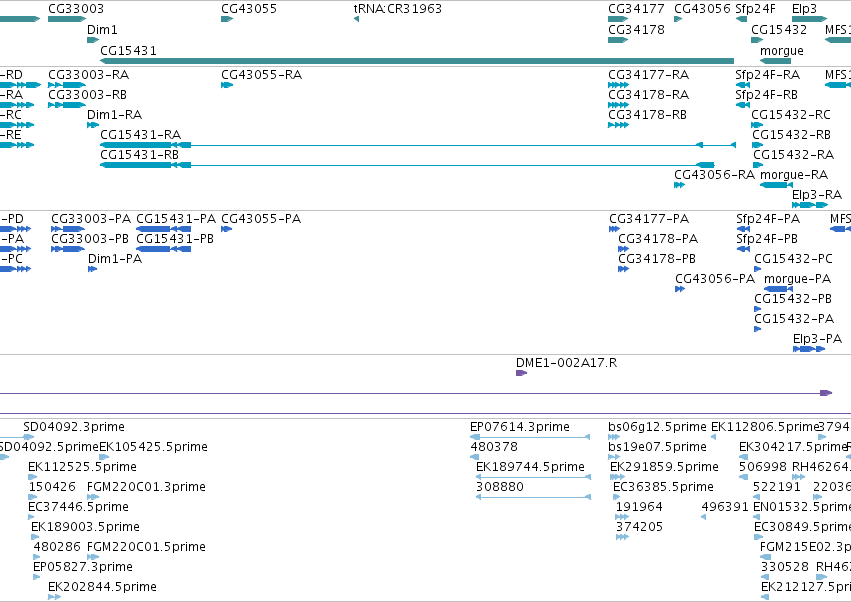Click the Sfp24F-PA protein label
The height and width of the screenshot is (602, 851).
(768, 218)
